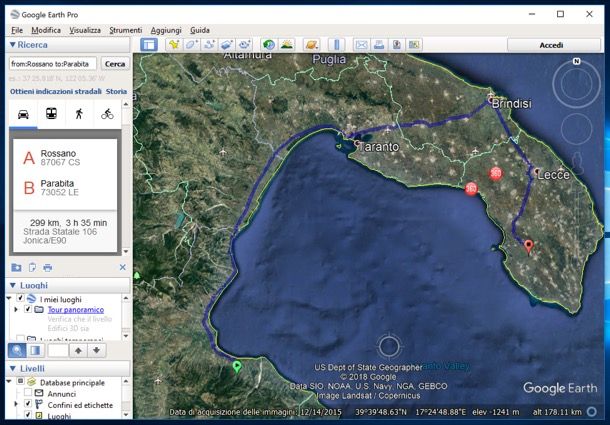610x425 pixels.
Task: Toggle sunlight across the landscape icon
Action: coord(287,45)
